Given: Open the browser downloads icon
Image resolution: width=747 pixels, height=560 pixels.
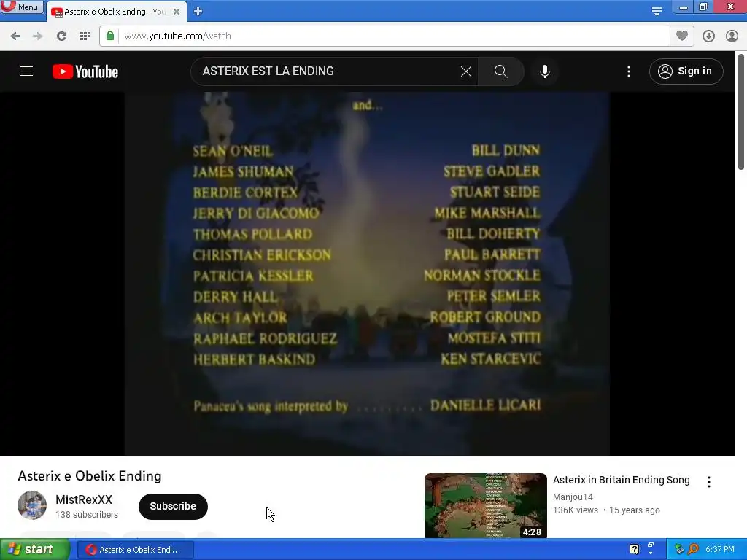Looking at the screenshot, I should [x=708, y=36].
